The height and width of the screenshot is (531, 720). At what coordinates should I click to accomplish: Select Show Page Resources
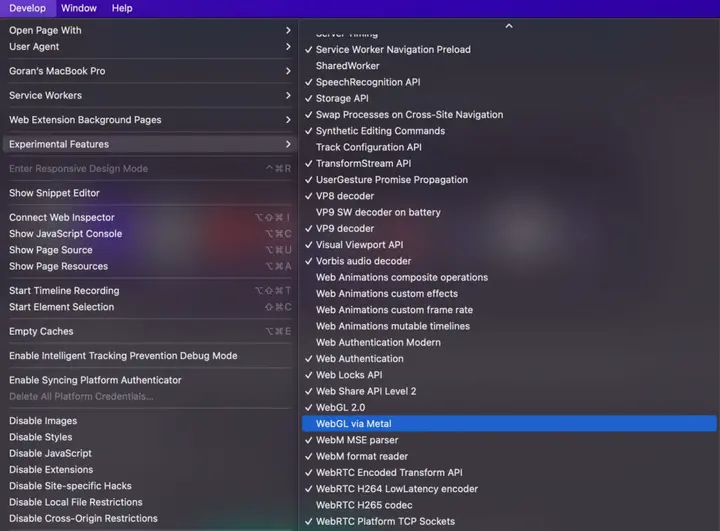(150, 266)
